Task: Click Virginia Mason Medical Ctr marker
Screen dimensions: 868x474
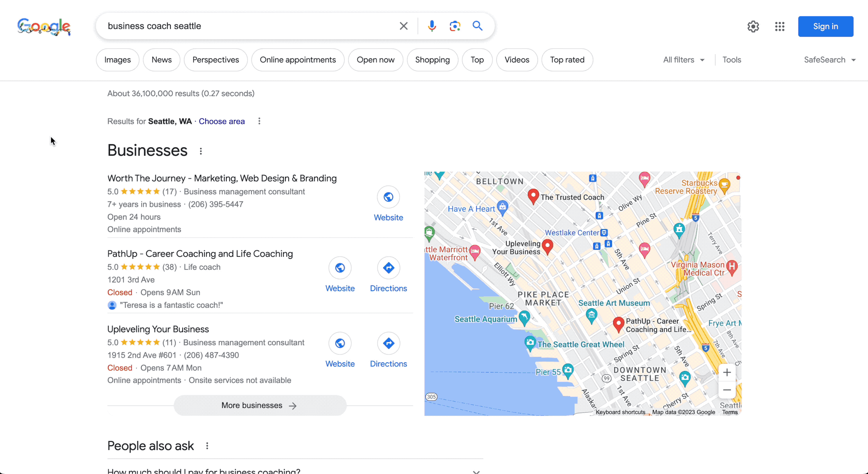Action: coord(732,268)
